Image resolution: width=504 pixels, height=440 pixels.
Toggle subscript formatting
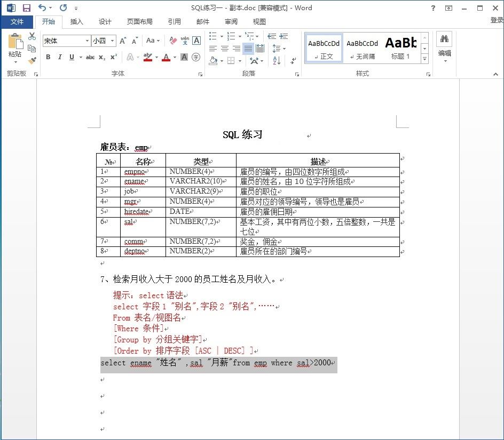pos(102,57)
